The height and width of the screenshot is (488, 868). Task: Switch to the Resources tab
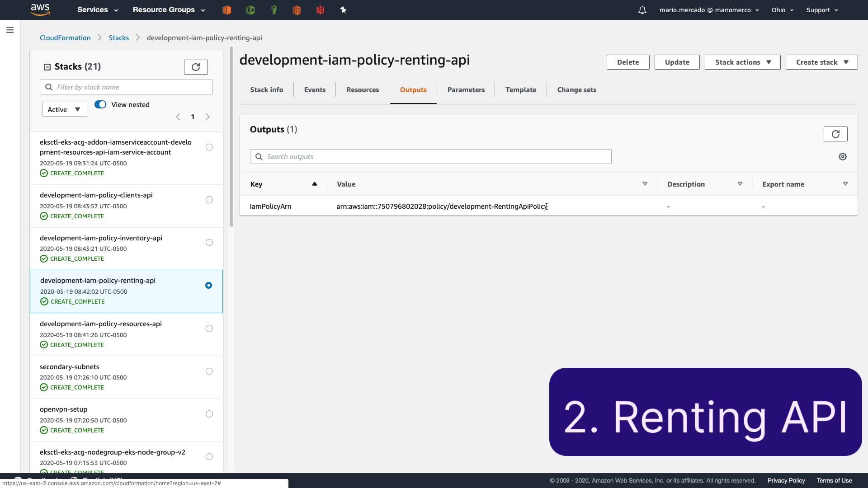click(362, 90)
